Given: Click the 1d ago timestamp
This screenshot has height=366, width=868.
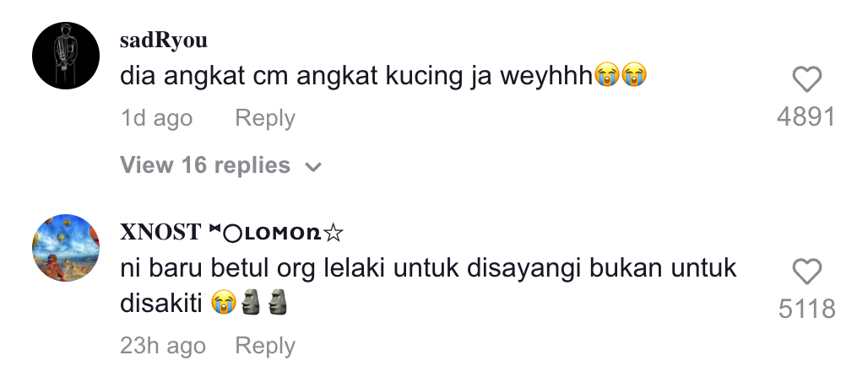Looking at the screenshot, I should tap(156, 118).
